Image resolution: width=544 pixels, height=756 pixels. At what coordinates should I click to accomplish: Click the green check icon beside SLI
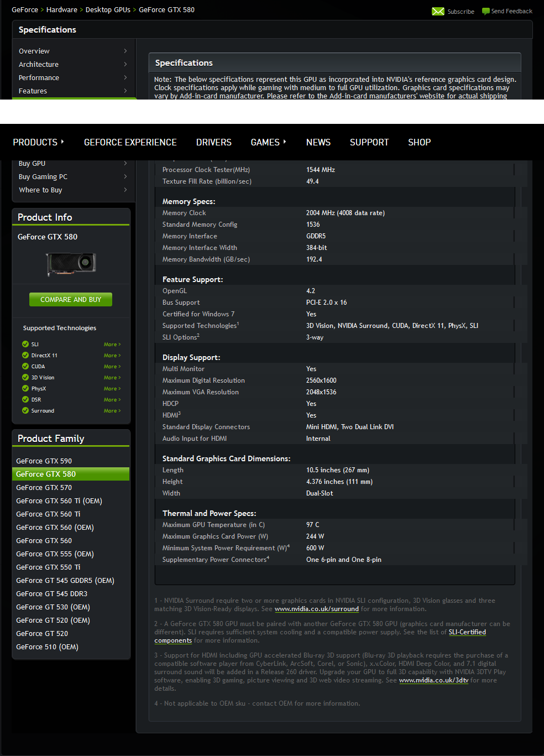point(25,344)
